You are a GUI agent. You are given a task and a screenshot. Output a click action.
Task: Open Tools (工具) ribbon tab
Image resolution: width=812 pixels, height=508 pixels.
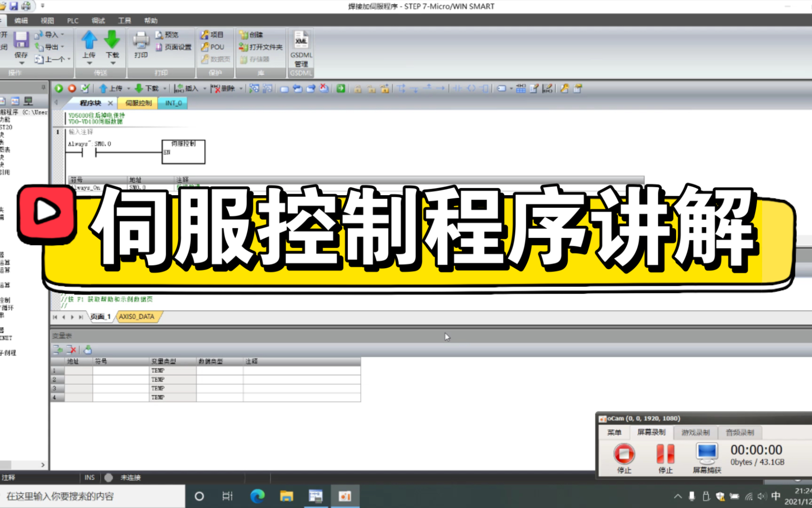pyautogui.click(x=125, y=21)
